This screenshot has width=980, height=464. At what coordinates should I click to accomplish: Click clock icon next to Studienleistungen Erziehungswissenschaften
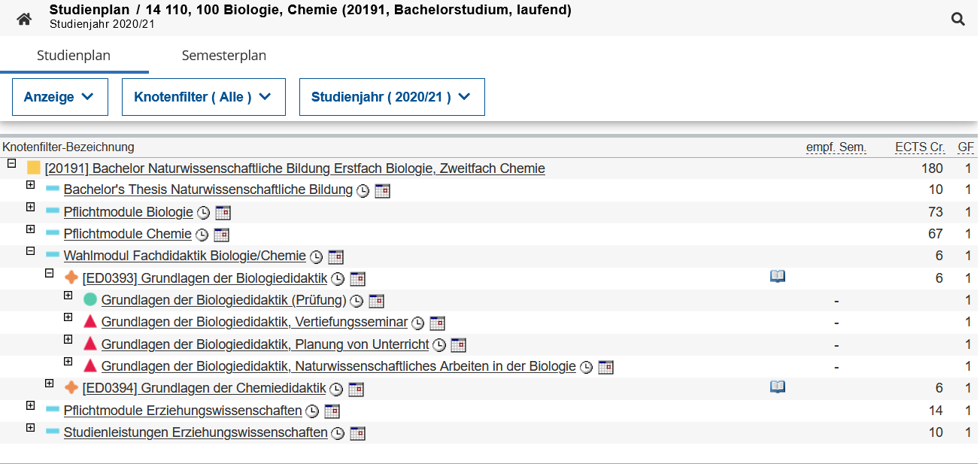338,433
